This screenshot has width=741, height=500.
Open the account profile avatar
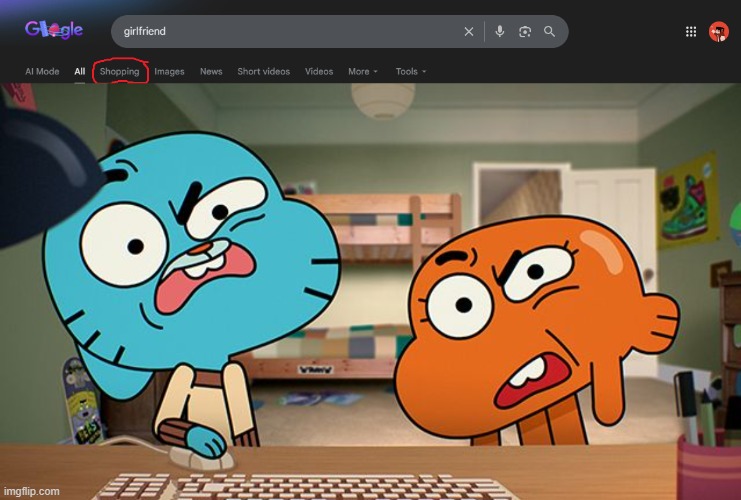click(718, 32)
